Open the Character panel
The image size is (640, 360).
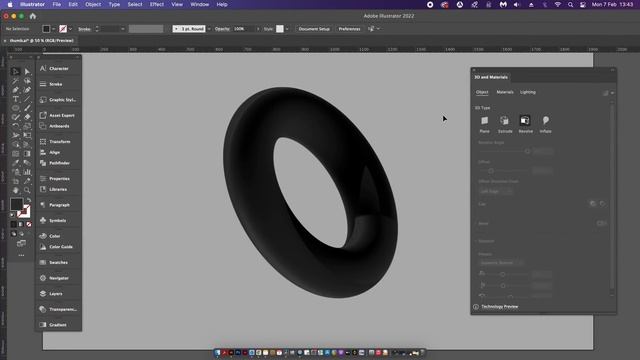[58, 69]
